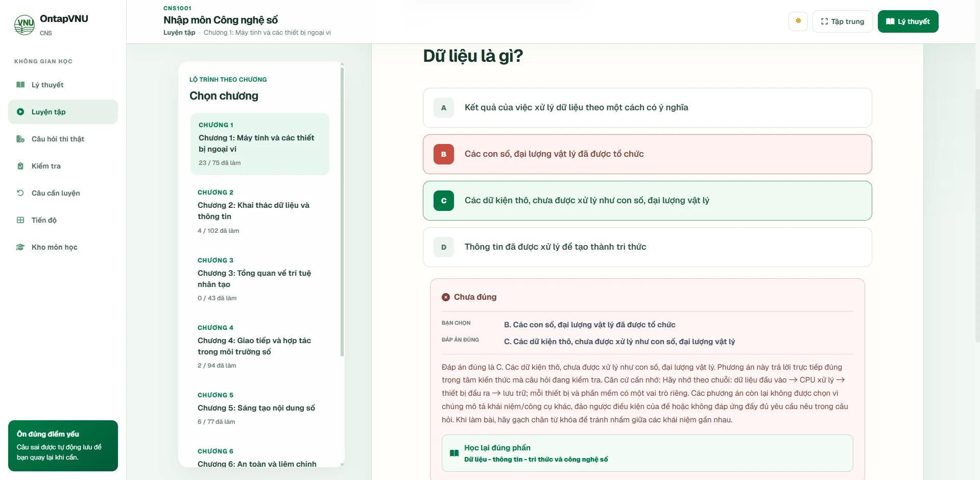Viewport: 980px width, 480px height.
Task: Click the clipboard icon beside Kiểm tra
Action: (x=20, y=166)
